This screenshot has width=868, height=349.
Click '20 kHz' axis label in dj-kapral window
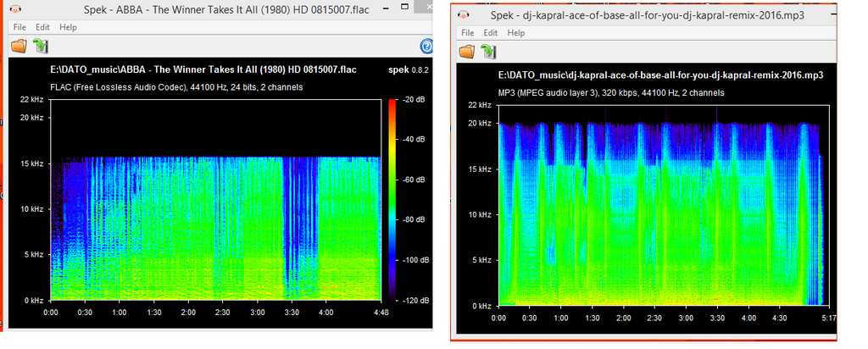481,124
